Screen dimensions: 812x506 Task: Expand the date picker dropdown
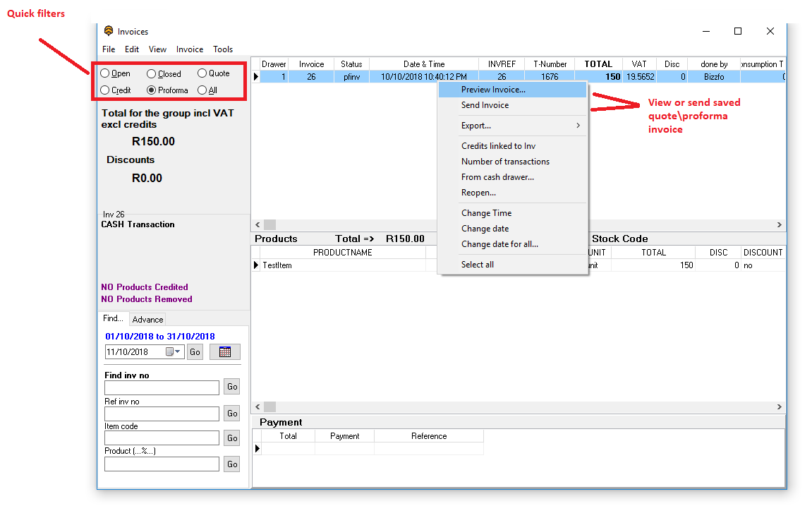pos(178,351)
